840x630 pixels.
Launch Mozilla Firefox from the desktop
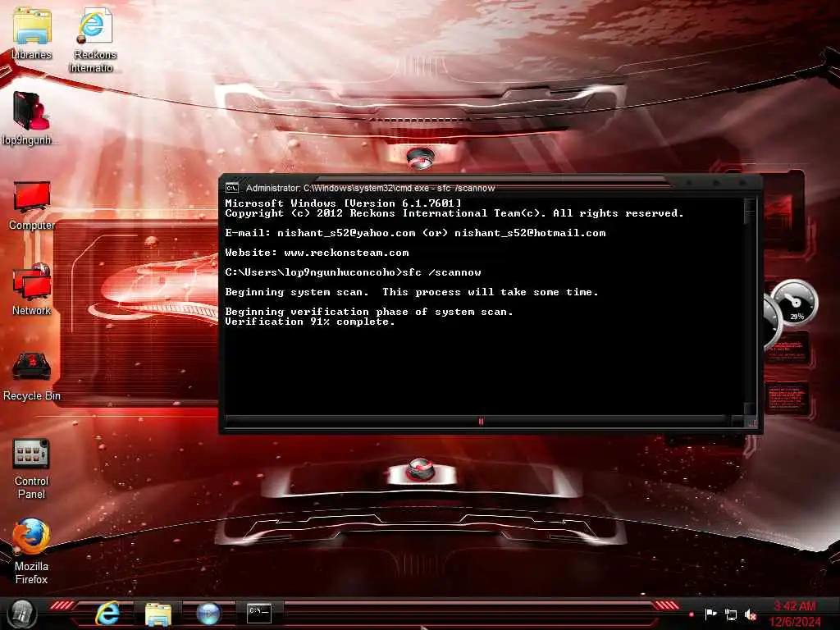(31, 552)
